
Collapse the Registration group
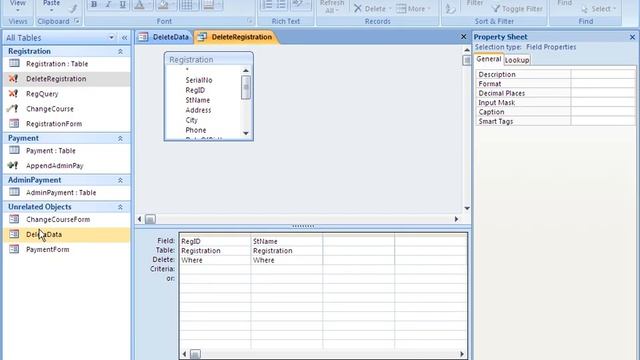(120, 51)
